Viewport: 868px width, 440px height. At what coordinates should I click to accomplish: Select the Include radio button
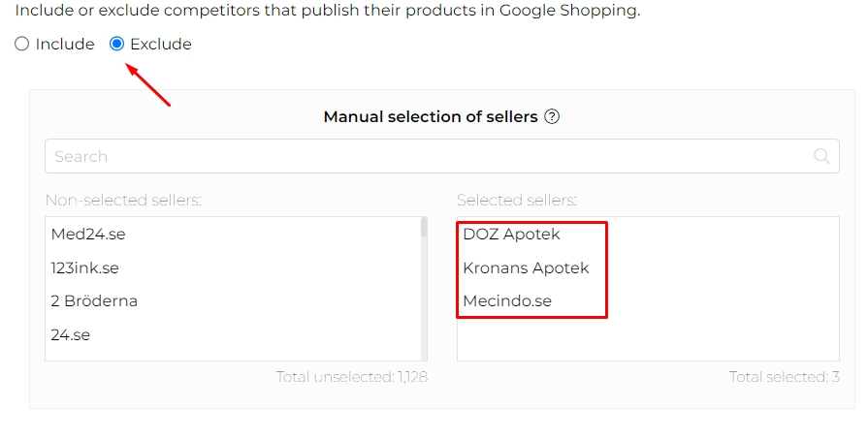click(21, 45)
